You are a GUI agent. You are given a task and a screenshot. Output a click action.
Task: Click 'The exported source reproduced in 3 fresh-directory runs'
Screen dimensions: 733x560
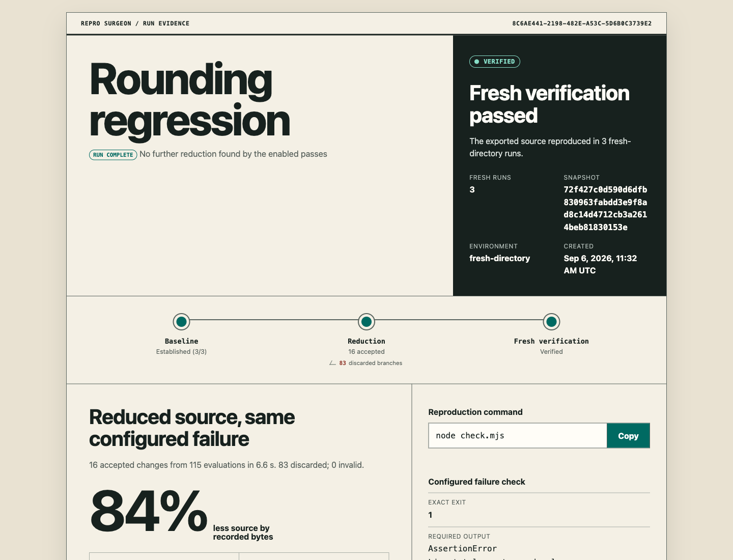click(x=550, y=147)
